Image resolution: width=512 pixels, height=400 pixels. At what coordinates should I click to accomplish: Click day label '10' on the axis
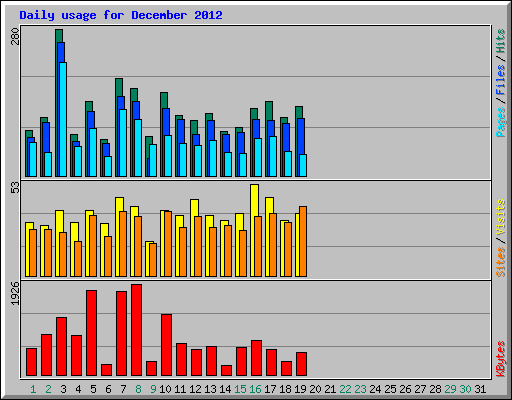[x=165, y=389]
